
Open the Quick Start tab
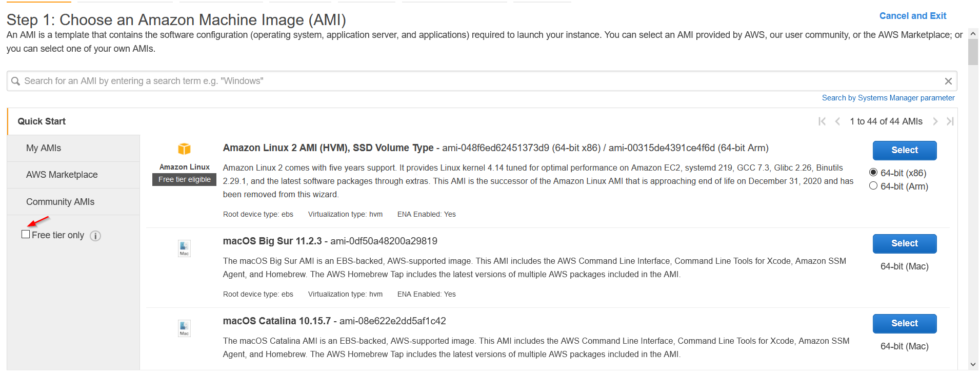[73, 121]
